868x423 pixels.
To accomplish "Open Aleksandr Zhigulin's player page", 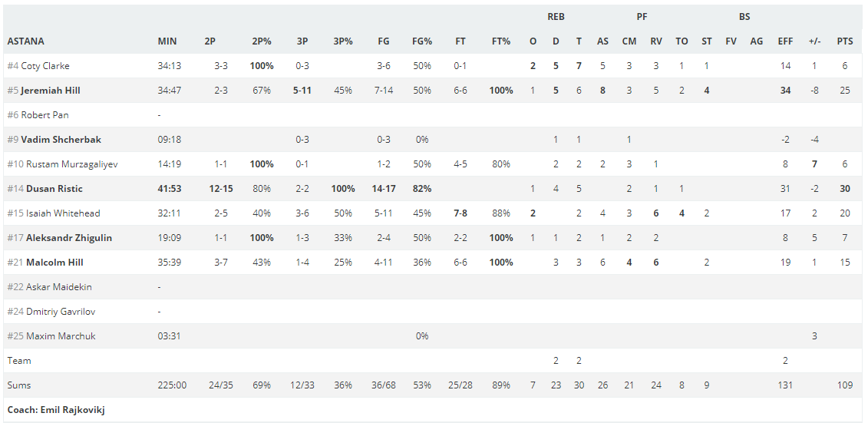I will [x=68, y=238].
